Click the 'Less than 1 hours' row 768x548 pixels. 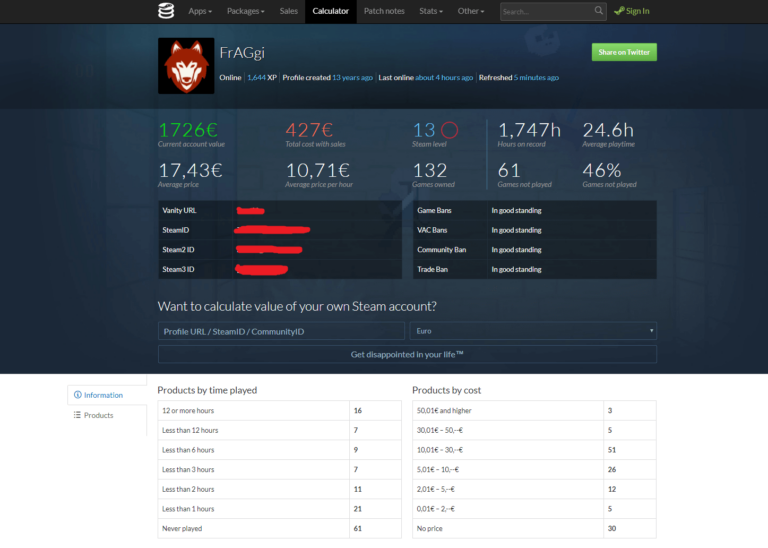pos(279,508)
